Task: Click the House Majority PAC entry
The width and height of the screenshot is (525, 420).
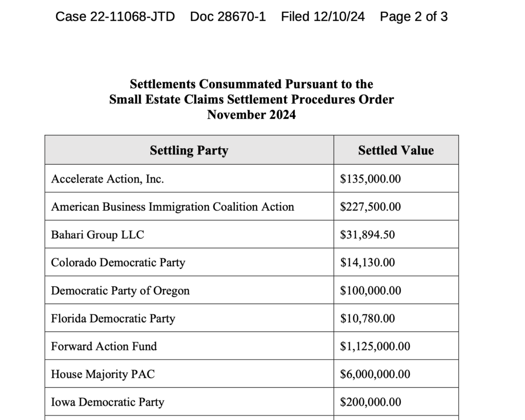Action: 103,374
